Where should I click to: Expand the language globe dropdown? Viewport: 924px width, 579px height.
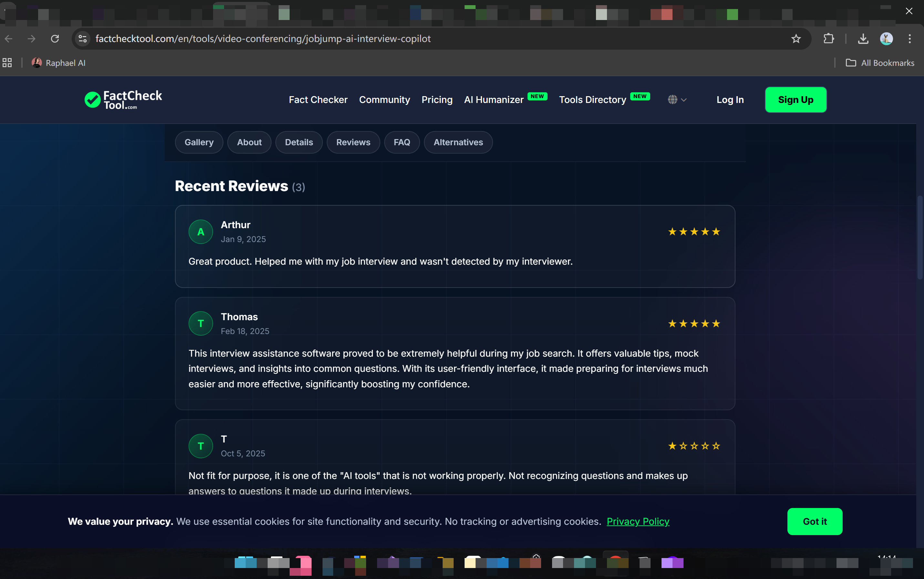[x=677, y=99]
